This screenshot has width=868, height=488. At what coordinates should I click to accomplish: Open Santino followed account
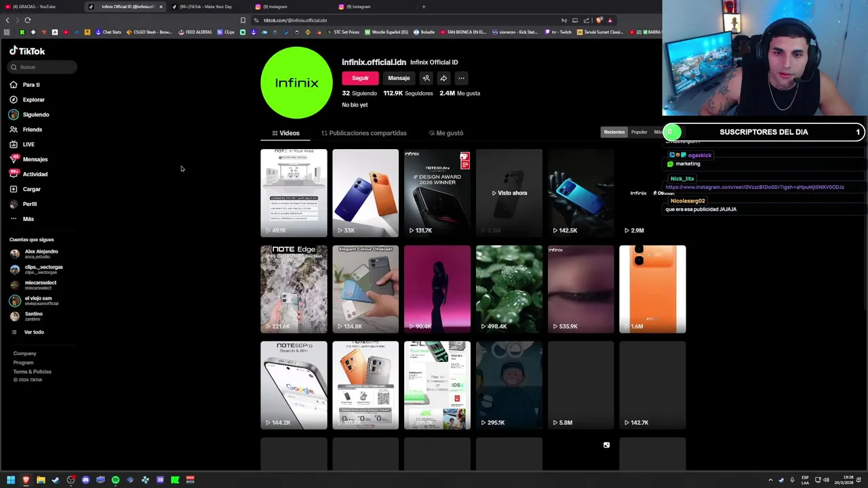(27, 316)
